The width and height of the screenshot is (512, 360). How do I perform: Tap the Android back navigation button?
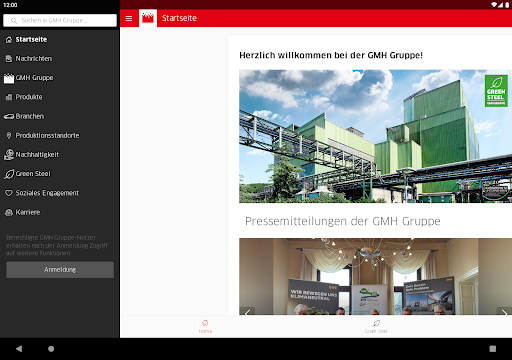[19, 349]
